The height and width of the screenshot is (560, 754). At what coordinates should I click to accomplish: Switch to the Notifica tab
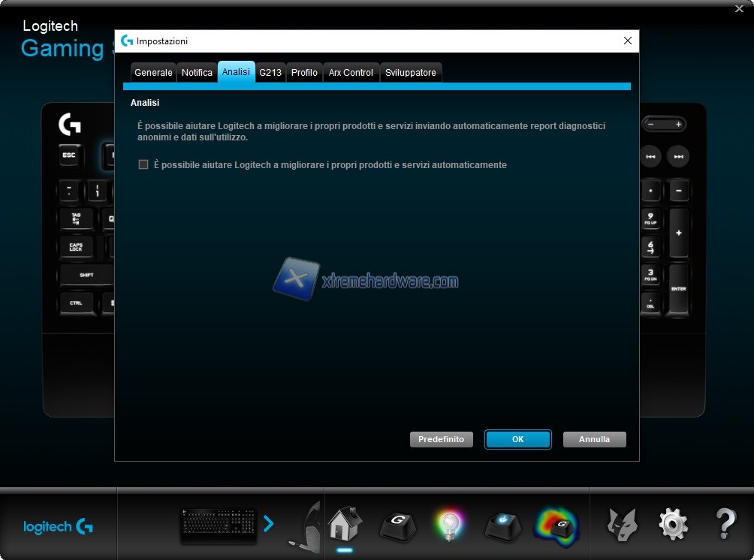tap(197, 73)
